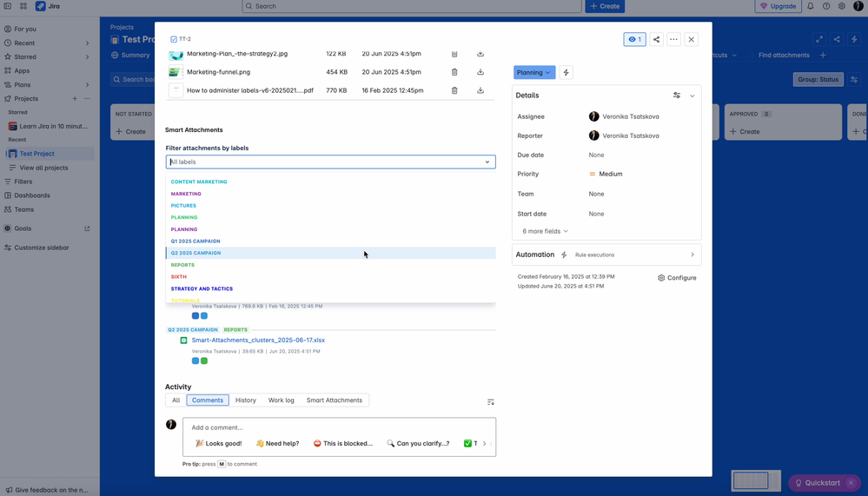The image size is (868, 496).
Task: Close the TT-2 issue dialog
Action: click(691, 39)
